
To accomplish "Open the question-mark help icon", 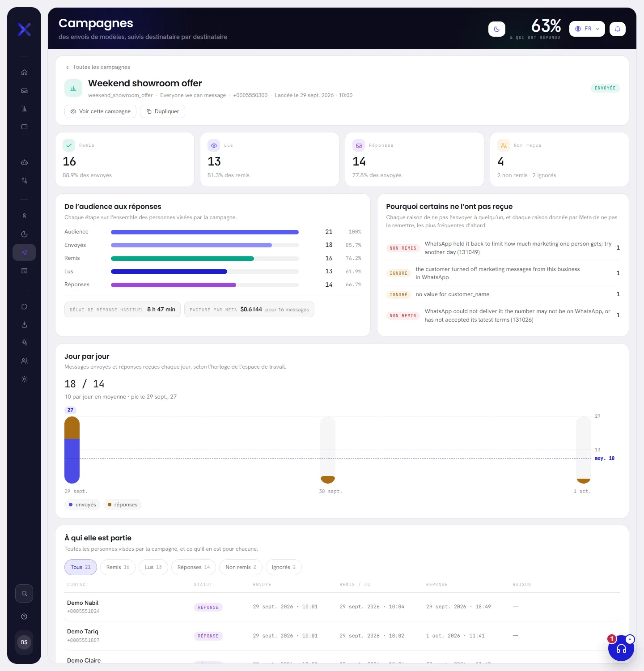I will pos(24,616).
